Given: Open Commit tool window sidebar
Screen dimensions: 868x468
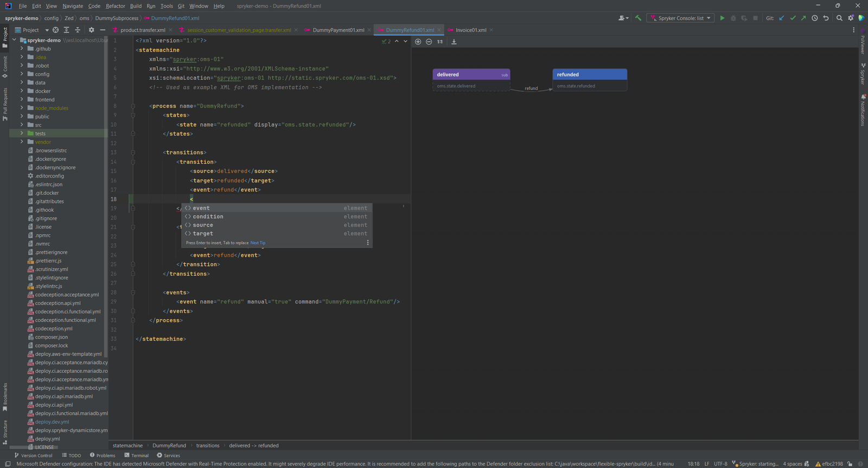Looking at the screenshot, I should (x=5, y=66).
